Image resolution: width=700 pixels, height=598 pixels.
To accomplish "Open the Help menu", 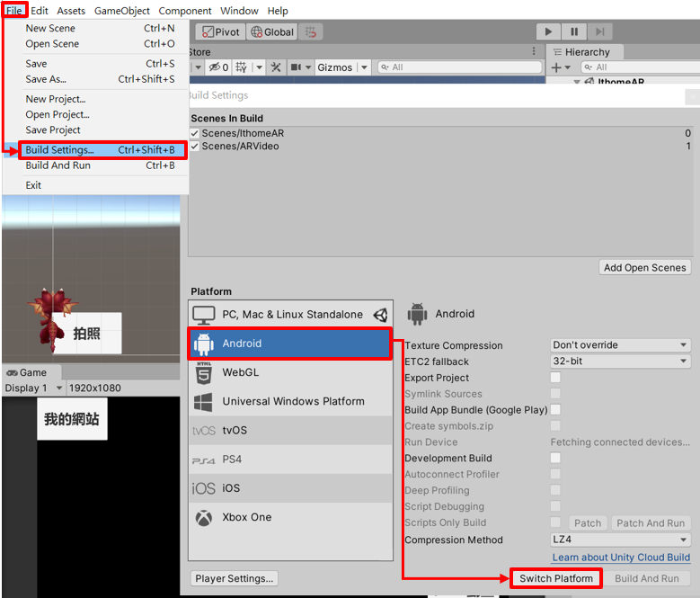I will click(278, 10).
